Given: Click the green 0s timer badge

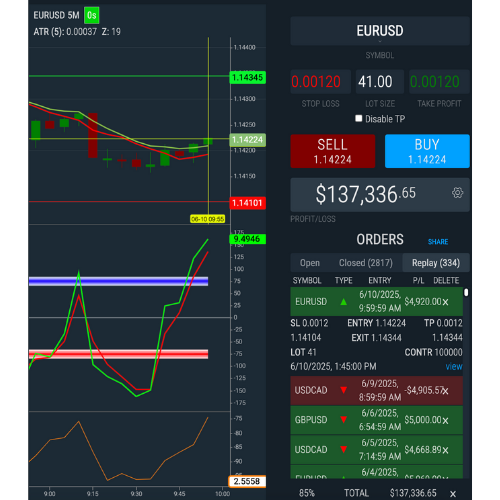Looking at the screenshot, I should point(91,15).
